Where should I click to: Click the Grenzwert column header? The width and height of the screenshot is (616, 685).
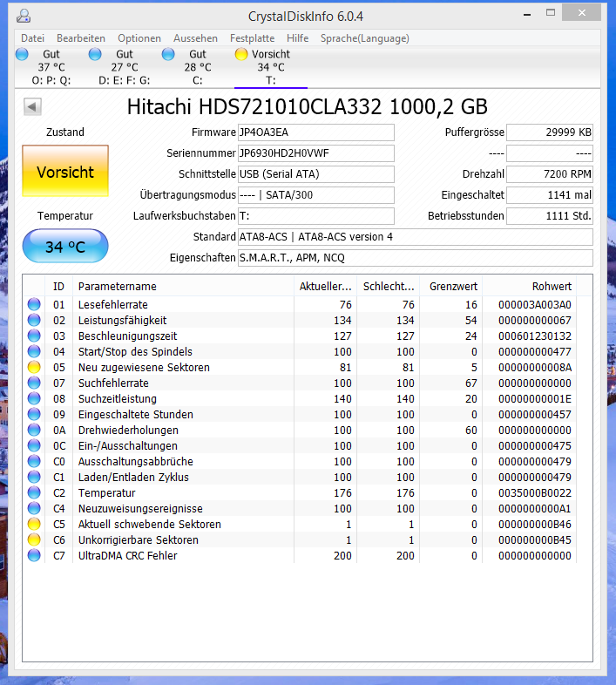[451, 286]
